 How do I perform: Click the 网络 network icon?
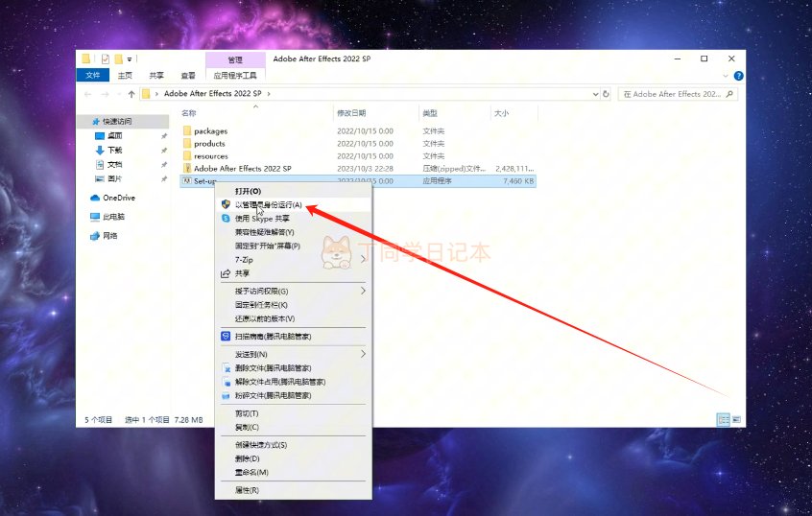tap(95, 236)
